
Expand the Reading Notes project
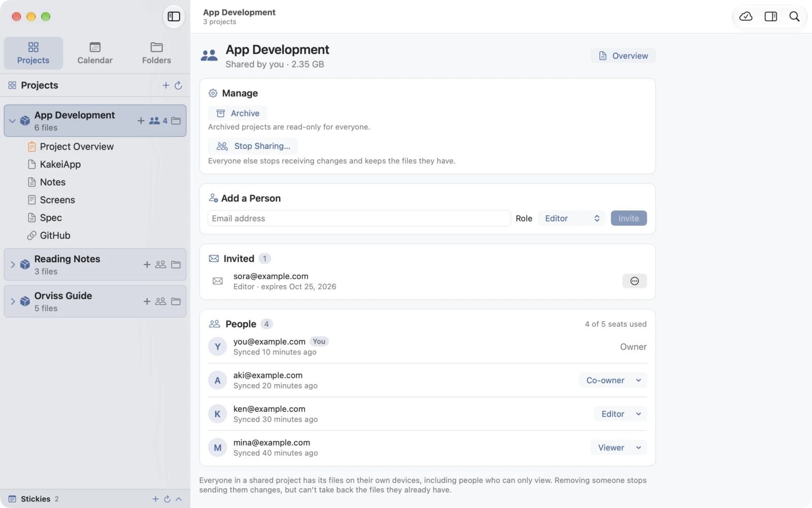pos(13,264)
